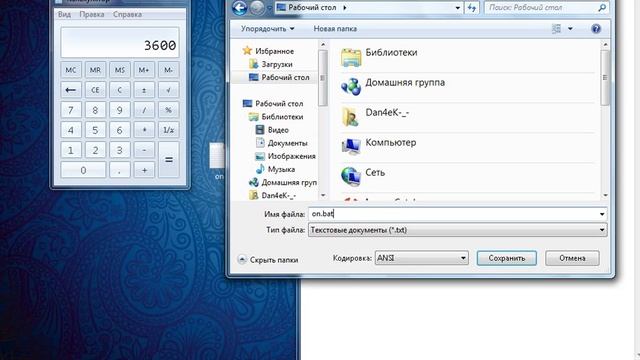
Task: Open Рабочий стол breadcrumb arrow
Action: [345, 8]
